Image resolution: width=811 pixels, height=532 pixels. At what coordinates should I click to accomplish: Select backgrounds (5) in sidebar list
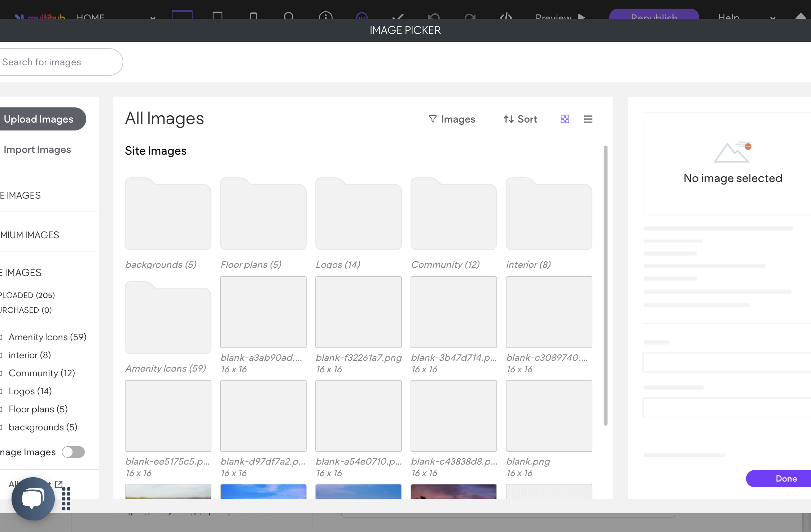tap(43, 427)
